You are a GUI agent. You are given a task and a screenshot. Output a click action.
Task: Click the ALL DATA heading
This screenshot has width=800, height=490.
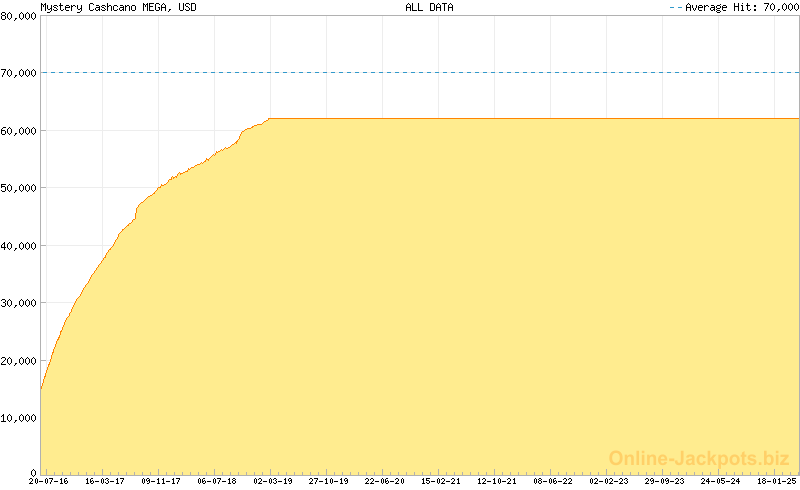tap(429, 7)
